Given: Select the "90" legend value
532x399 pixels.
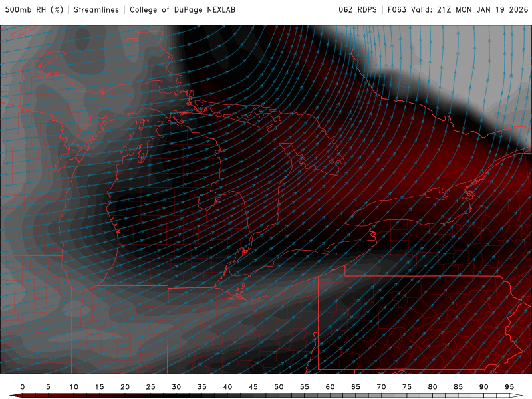Looking at the screenshot, I should (484, 387).
